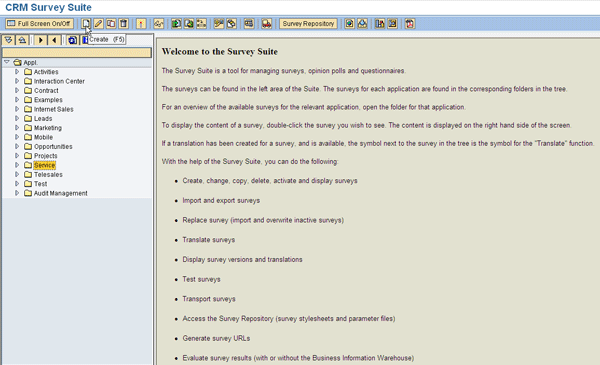Select the Internet Sales tree item
This screenshot has width=600, height=365.
coord(54,109)
